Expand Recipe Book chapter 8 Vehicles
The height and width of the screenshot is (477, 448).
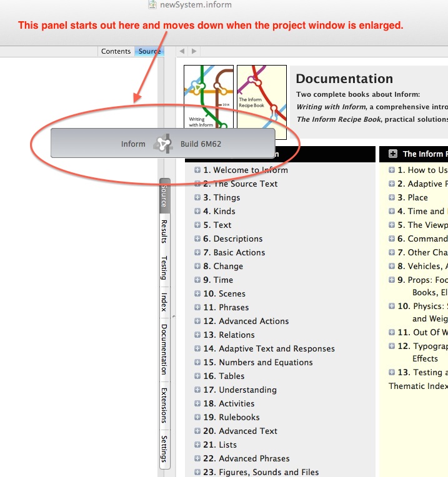(392, 266)
